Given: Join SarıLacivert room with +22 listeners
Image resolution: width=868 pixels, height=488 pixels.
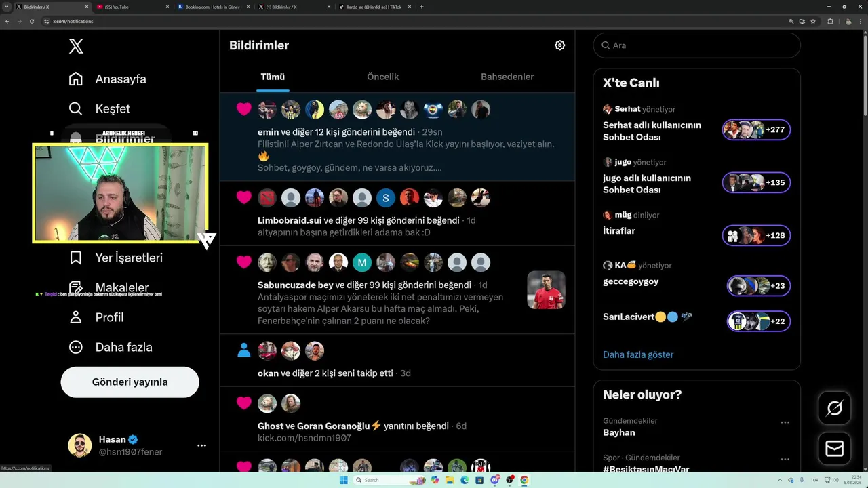Looking at the screenshot, I should point(758,321).
